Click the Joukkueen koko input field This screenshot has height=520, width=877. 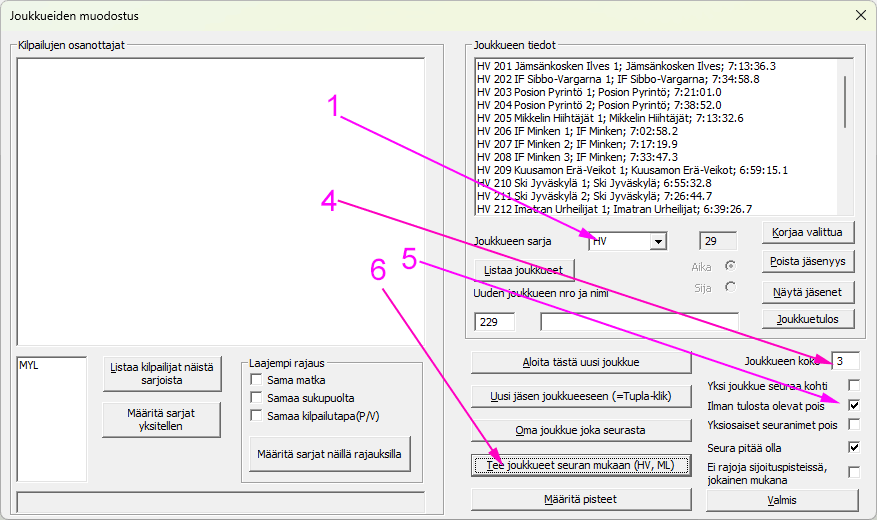pyautogui.click(x=844, y=360)
